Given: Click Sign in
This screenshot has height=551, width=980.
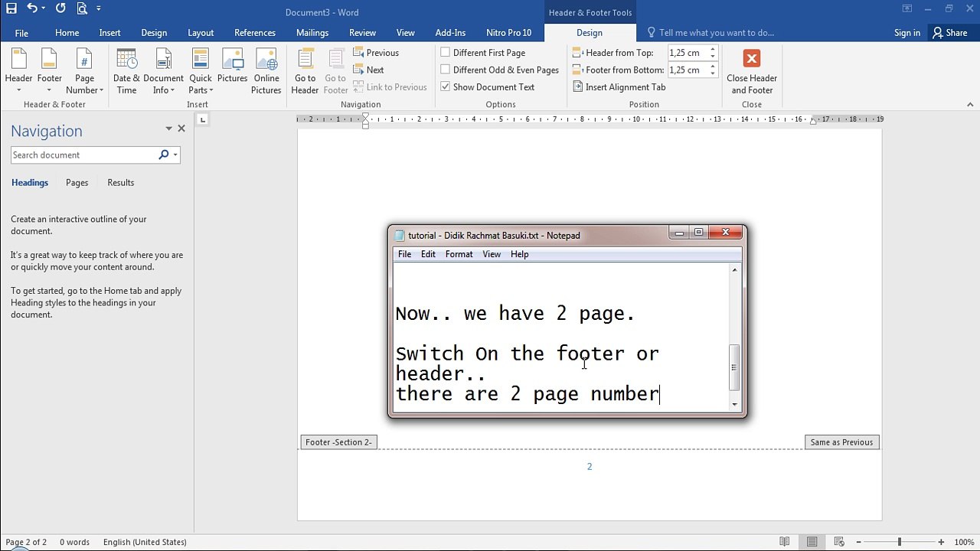Looking at the screenshot, I should pos(907,33).
